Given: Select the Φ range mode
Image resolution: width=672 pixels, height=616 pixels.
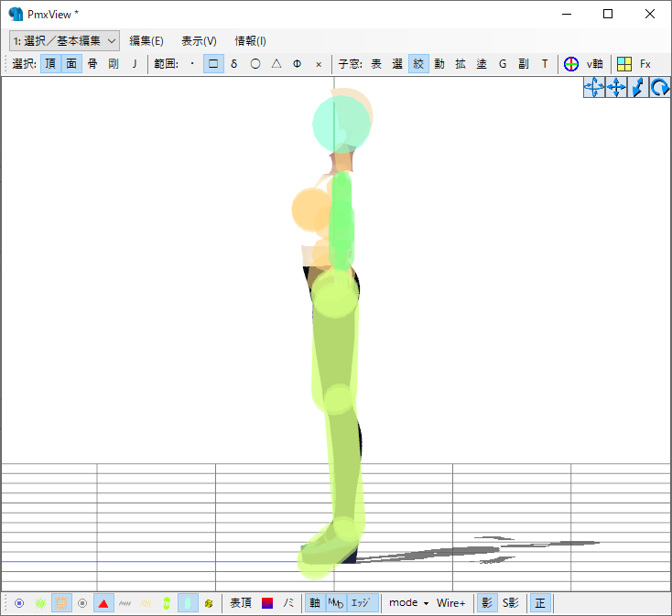Looking at the screenshot, I should click(x=297, y=64).
